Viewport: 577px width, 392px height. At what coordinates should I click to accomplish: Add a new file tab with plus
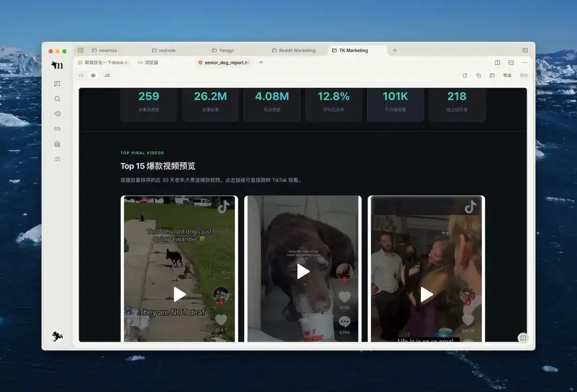pyautogui.click(x=261, y=62)
